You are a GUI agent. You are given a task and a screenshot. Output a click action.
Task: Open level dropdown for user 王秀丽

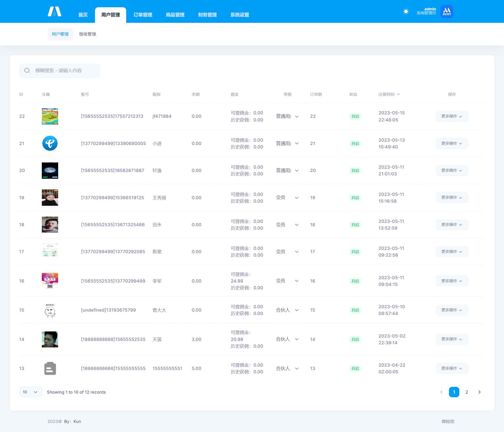(x=287, y=198)
